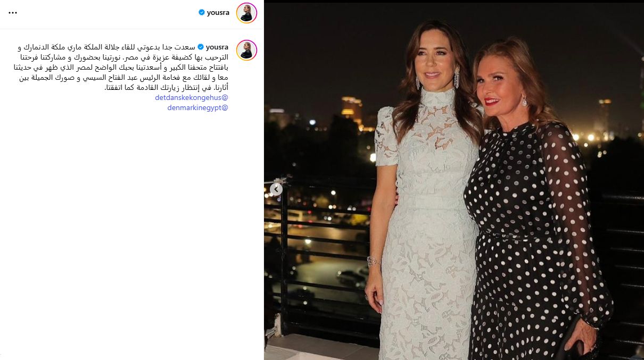
Task: Click the verified badge beside header username
Action: coord(202,13)
